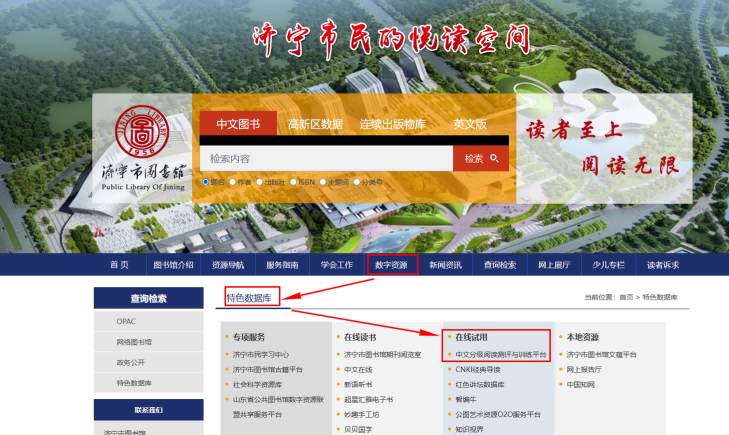Click the 济宁市民学习中心 link
This screenshot has width=729, height=435.
pos(261,354)
